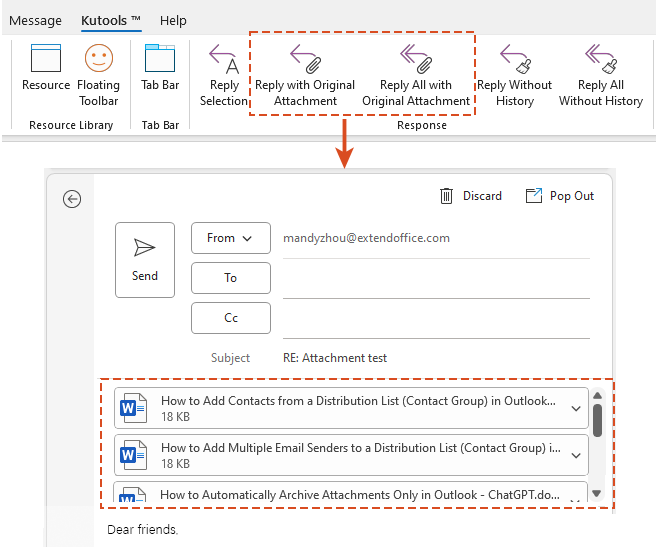Screen dimensions: 656x550
Task: Open the Floating Toolbar smiley icon
Action: coord(98,60)
